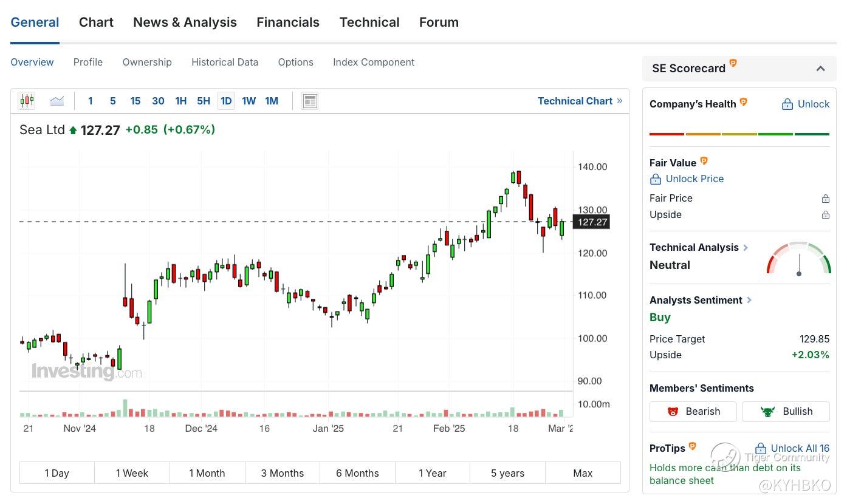Click Pro badge beside Fair Value
The image size is (847, 504).
pos(704,161)
